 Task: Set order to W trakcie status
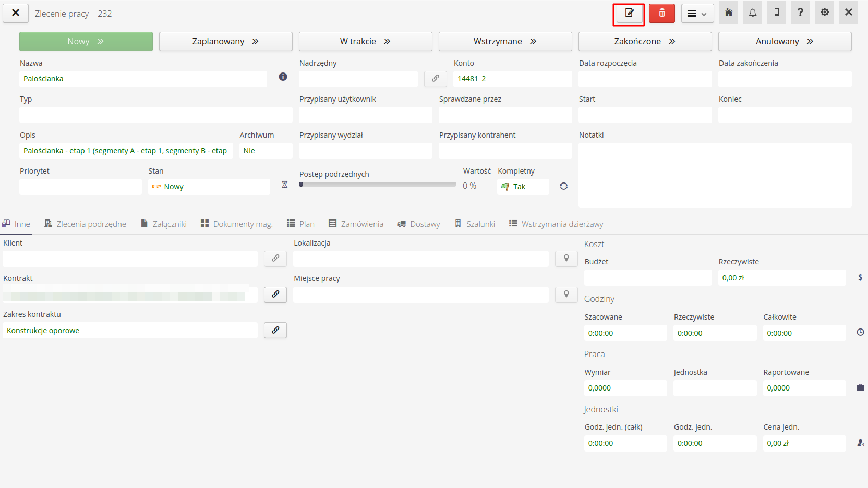365,41
